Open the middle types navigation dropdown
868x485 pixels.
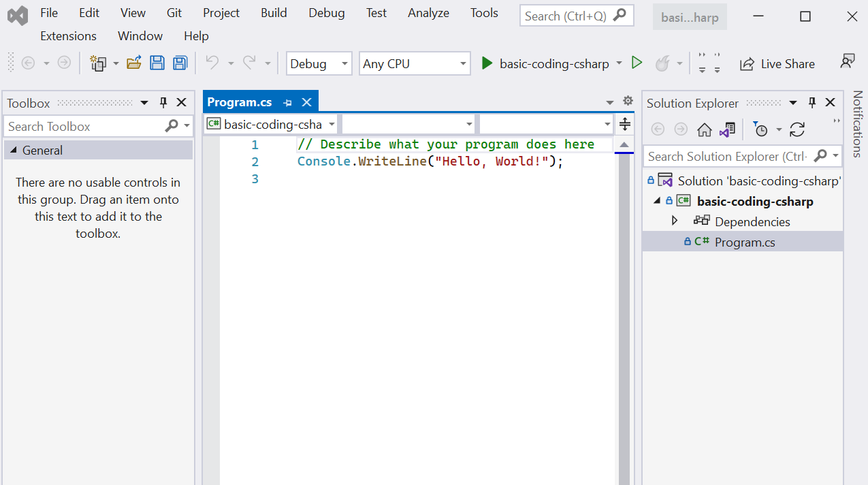(408, 124)
